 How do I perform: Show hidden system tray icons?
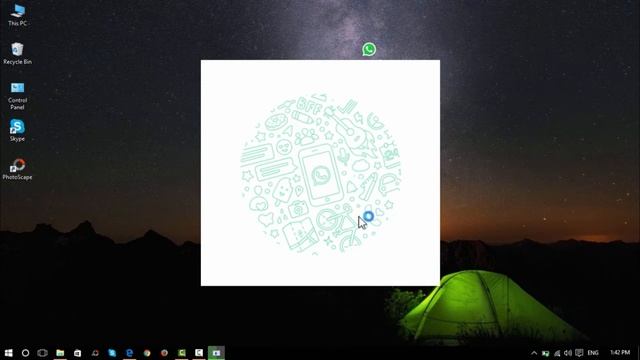[534, 353]
